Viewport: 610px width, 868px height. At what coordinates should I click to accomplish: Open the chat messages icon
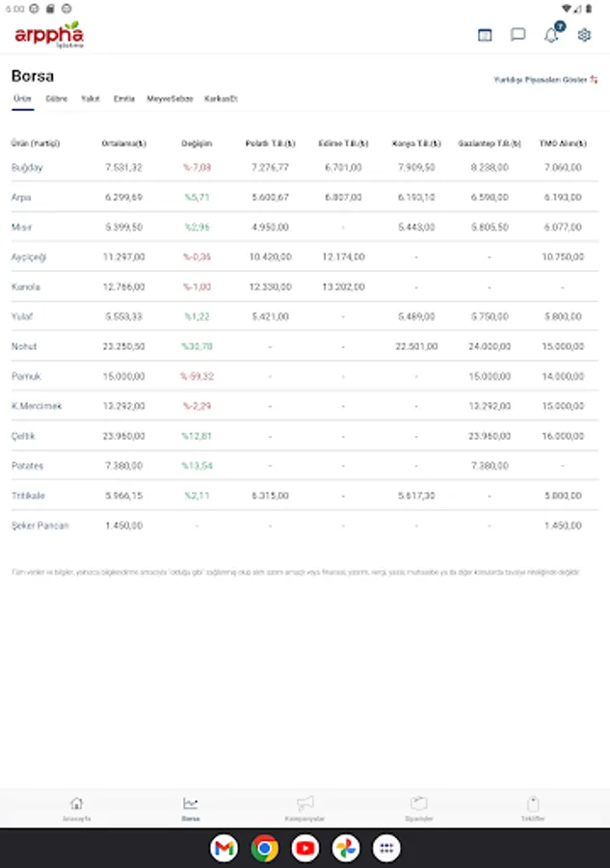517,35
